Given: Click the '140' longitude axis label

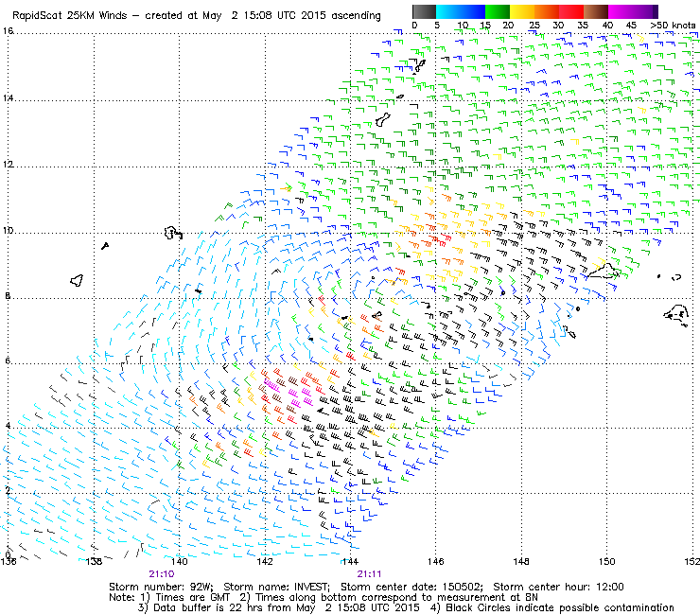Looking at the screenshot, I should 179,561.
